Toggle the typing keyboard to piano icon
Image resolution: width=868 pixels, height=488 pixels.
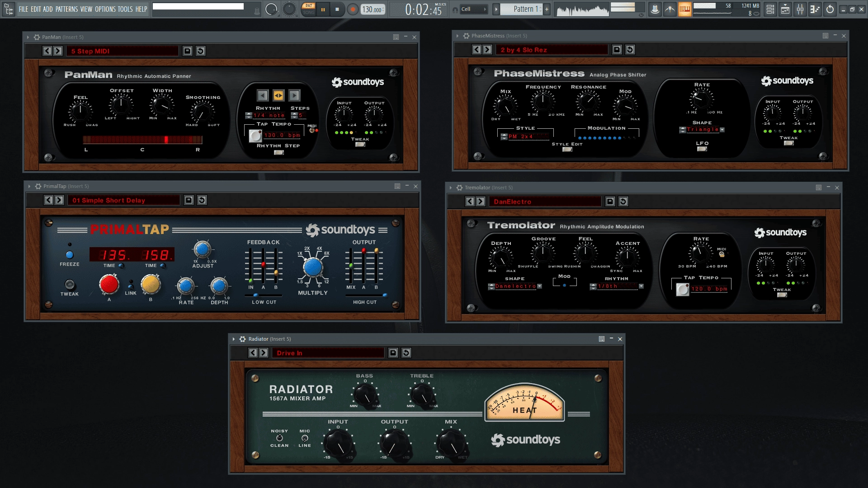(x=685, y=9)
